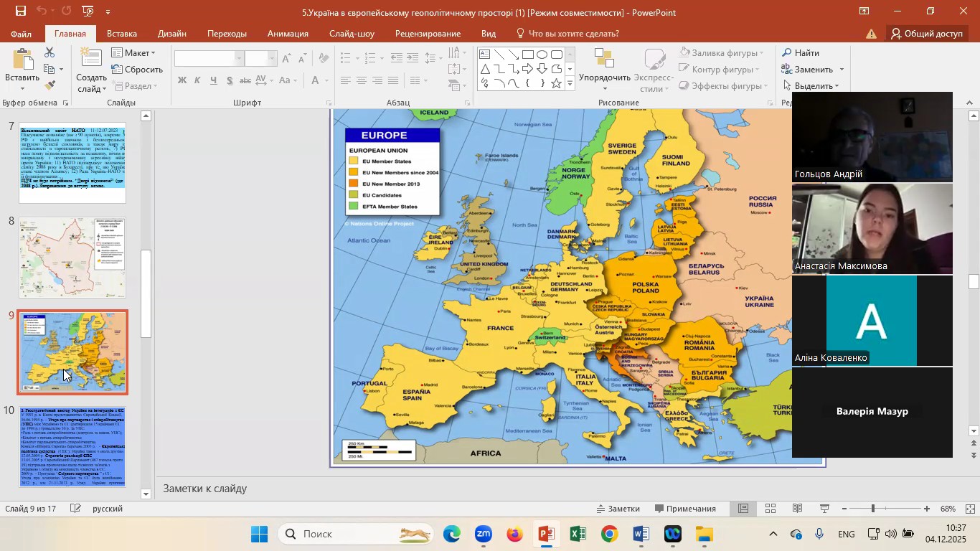Click the Format Painter brush icon
This screenshot has width=980, height=551.
[x=50, y=85]
